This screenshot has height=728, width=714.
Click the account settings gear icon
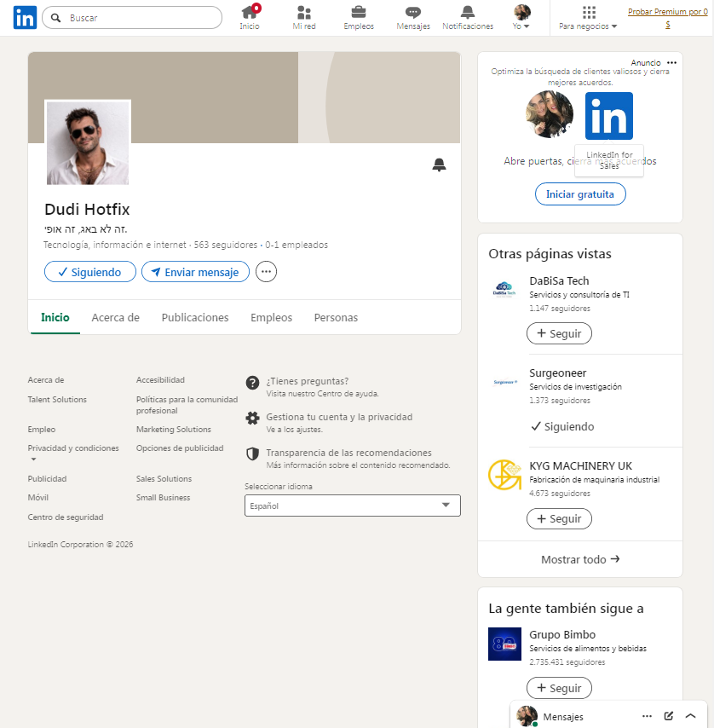(x=252, y=419)
